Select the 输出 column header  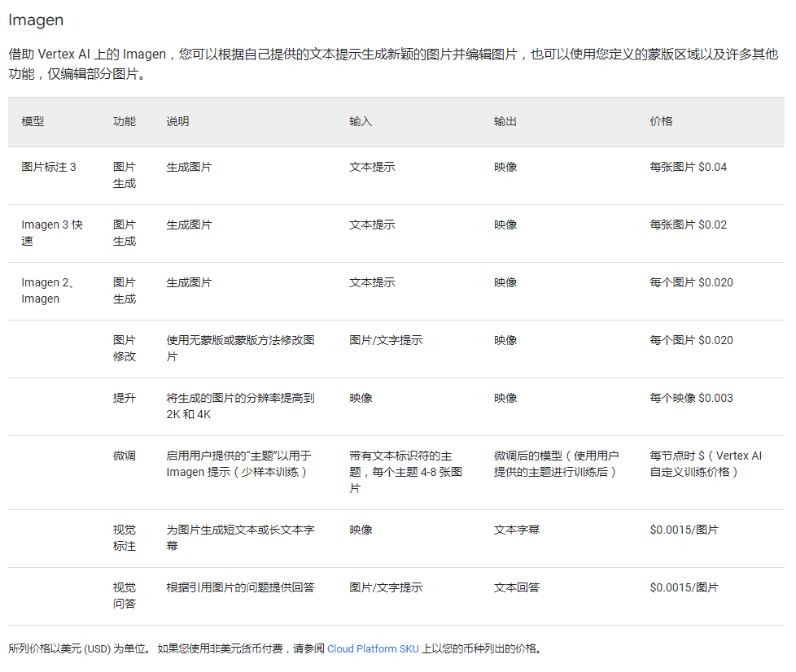point(505,121)
